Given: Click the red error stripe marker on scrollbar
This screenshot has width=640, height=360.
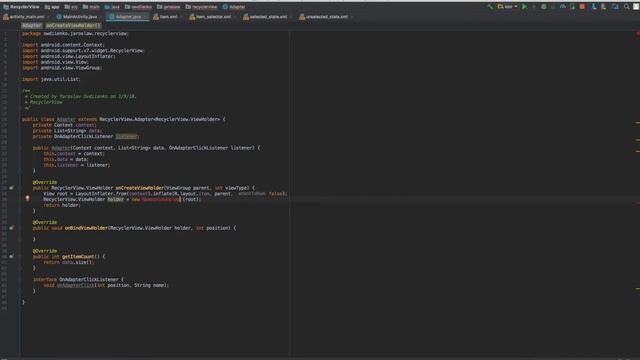Looking at the screenshot, I should [637, 203].
